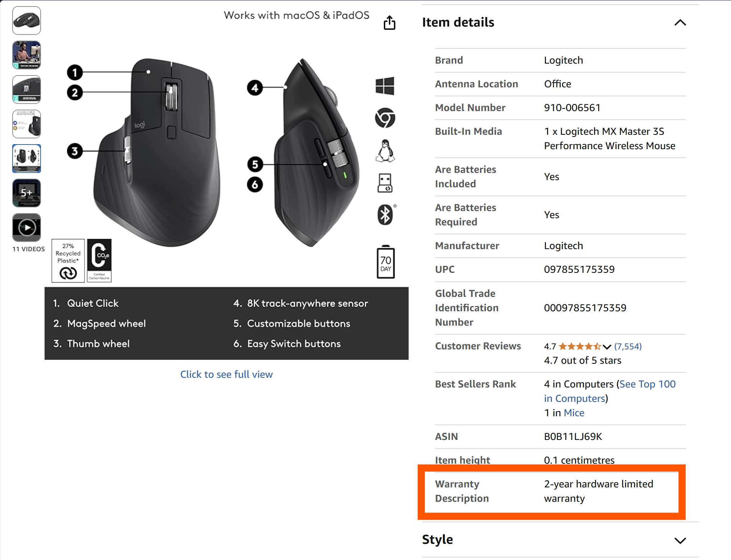
Task: Play the product videos thumbnail
Action: point(27,228)
